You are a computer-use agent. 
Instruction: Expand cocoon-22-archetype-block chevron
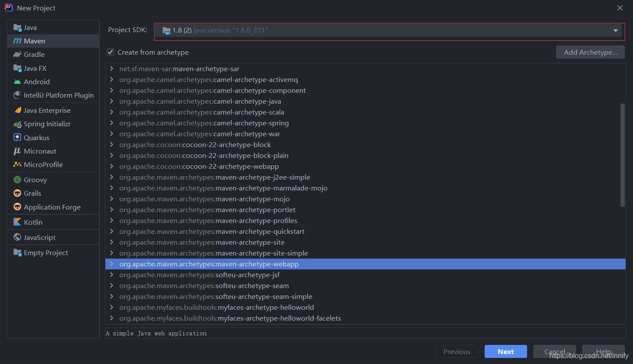pos(112,144)
